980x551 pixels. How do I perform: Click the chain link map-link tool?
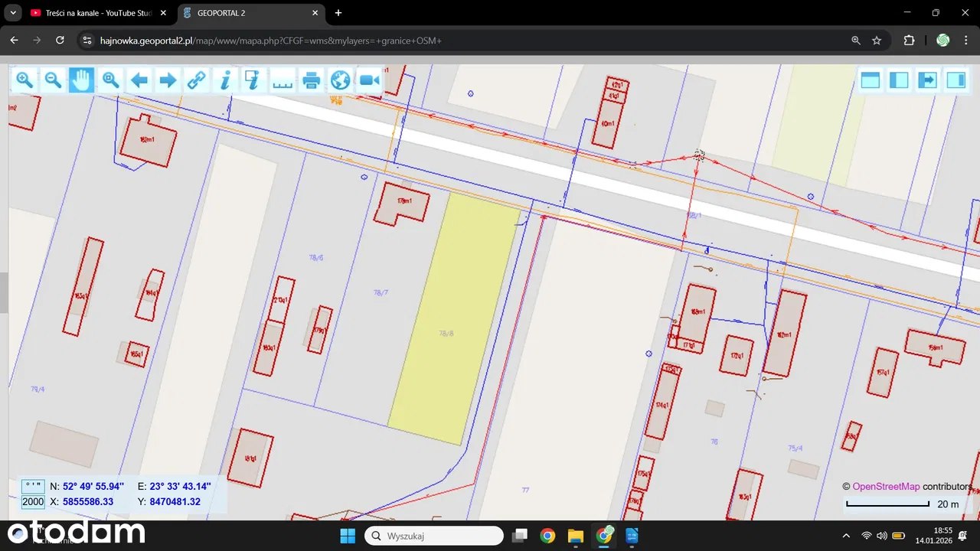coord(197,80)
